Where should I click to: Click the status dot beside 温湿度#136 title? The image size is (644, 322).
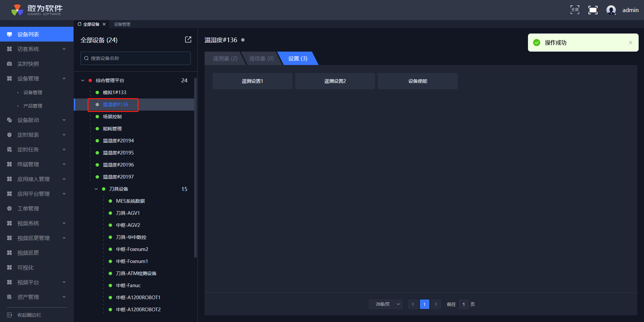[x=243, y=40]
